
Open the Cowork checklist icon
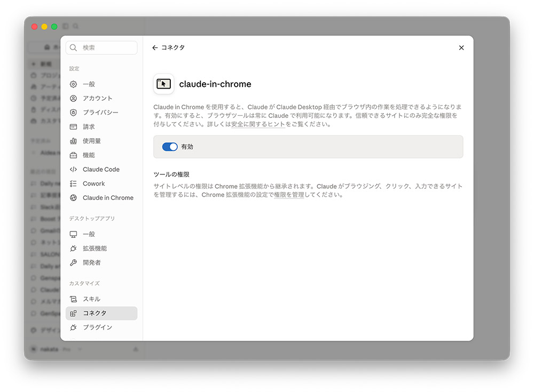click(x=73, y=183)
